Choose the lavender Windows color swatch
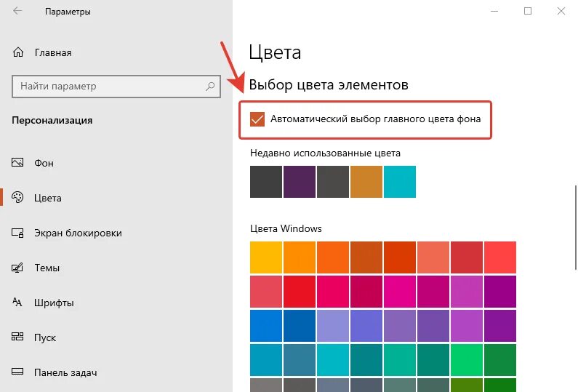The height and width of the screenshot is (392, 578). click(x=333, y=326)
